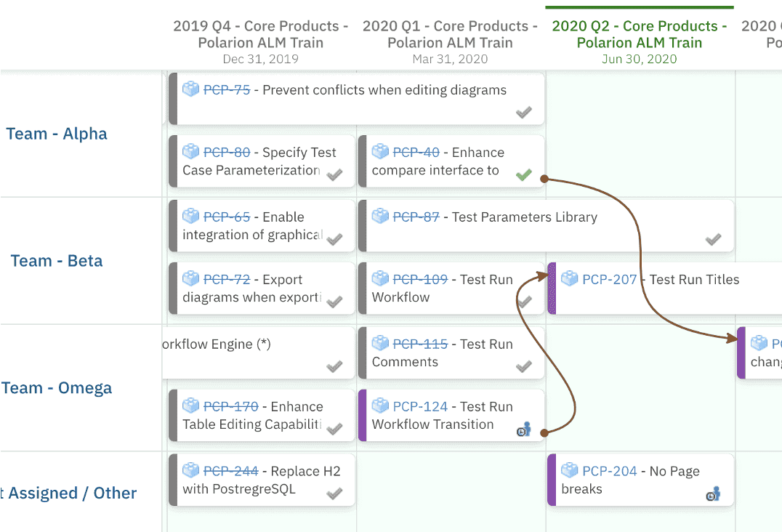This screenshot has width=782, height=532.
Task: Open the PCP-244 work item link
Action: [230, 471]
